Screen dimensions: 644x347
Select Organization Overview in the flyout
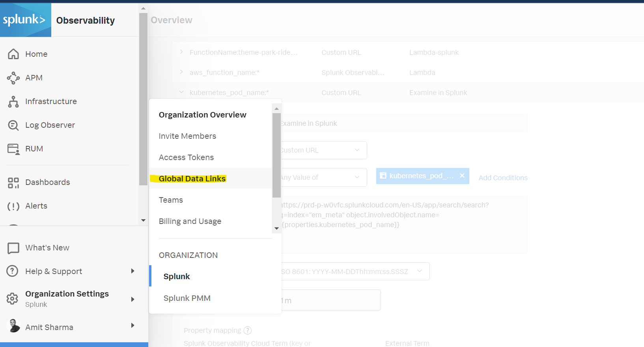tap(202, 115)
